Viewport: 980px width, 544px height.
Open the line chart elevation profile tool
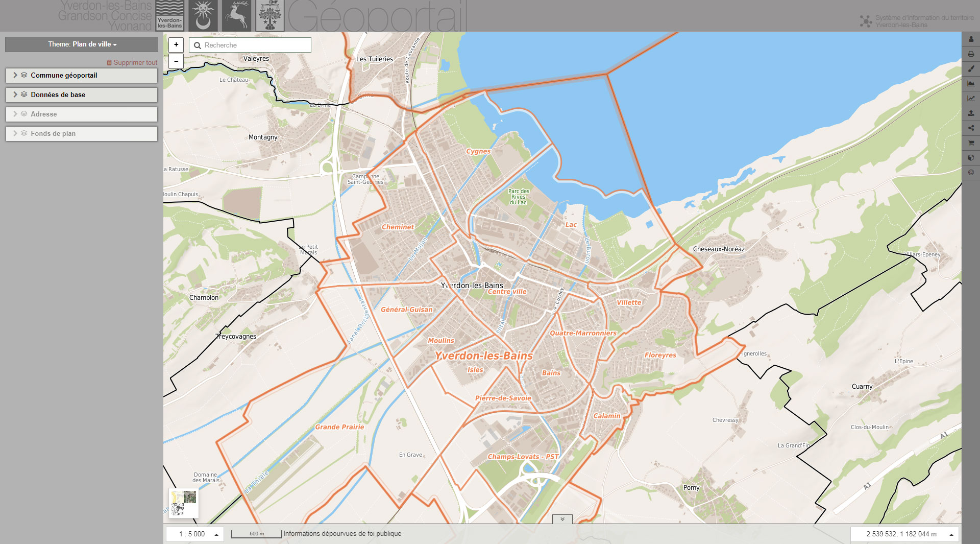971,99
